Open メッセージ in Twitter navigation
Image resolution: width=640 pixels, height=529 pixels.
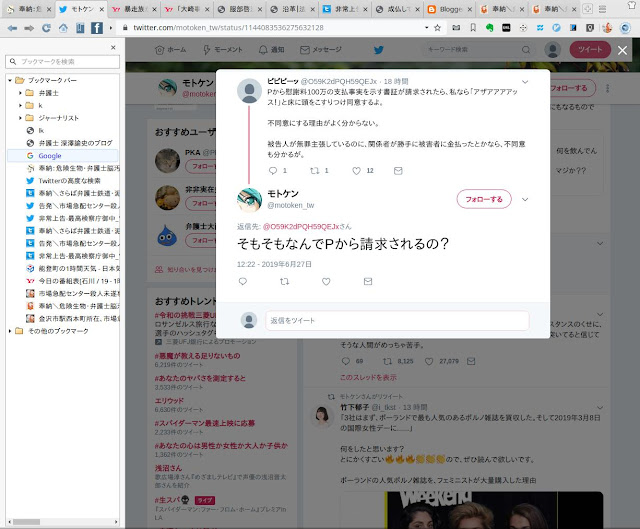point(321,50)
